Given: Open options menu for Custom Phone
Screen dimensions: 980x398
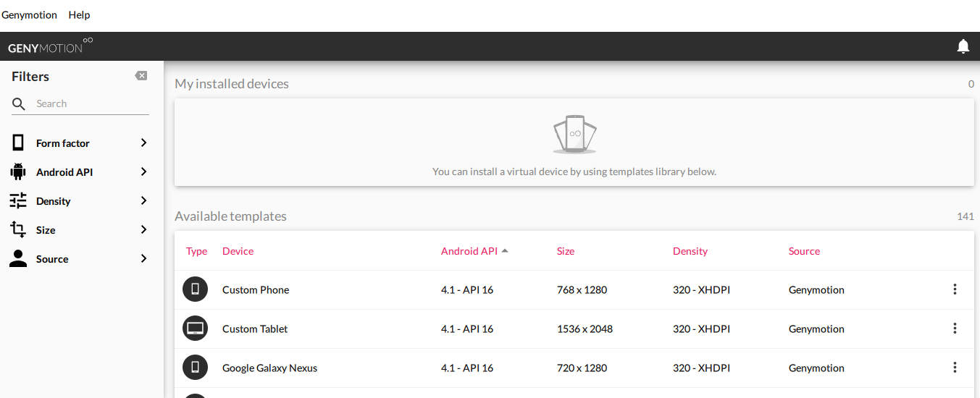Looking at the screenshot, I should 955,289.
